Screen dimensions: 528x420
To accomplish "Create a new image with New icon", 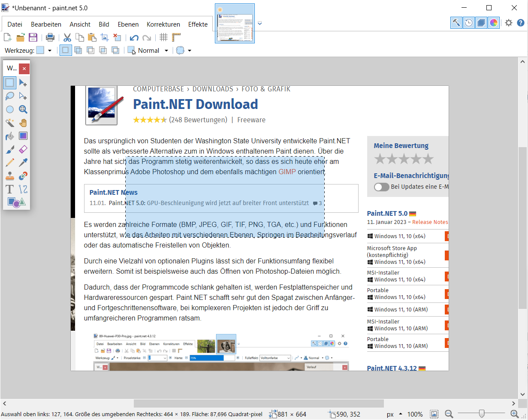I will coord(8,37).
